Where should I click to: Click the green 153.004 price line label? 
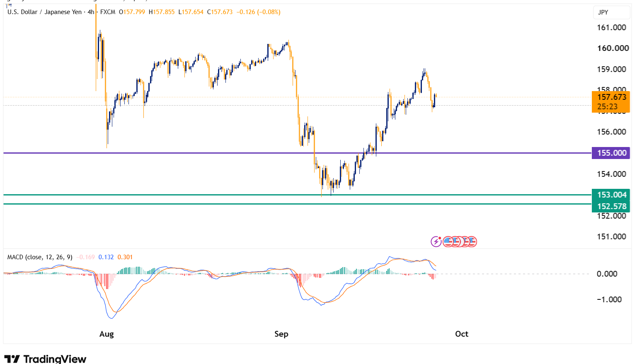[x=611, y=195]
